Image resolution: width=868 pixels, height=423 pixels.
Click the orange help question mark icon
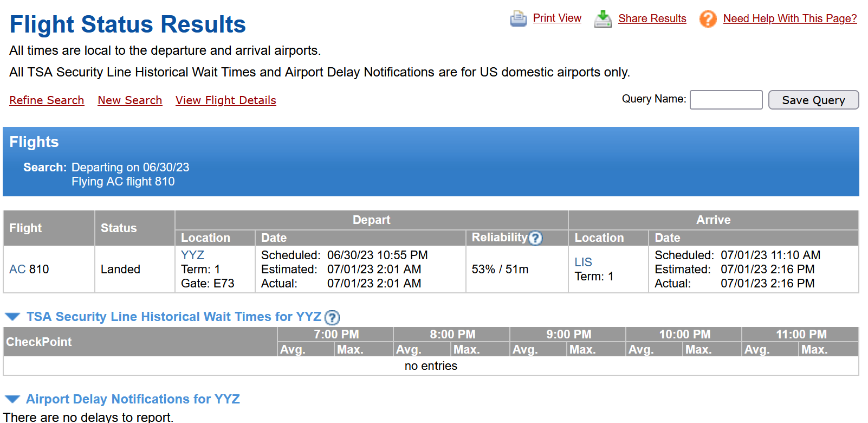click(x=708, y=19)
